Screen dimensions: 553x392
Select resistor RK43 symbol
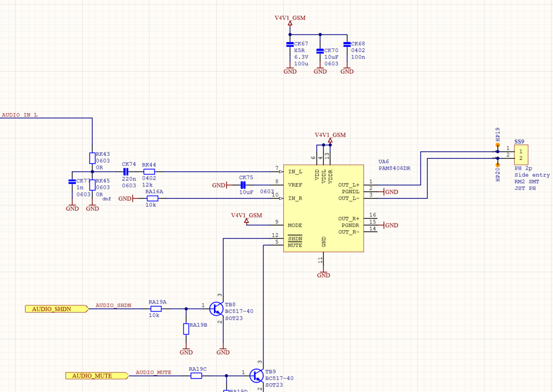pyautogui.click(x=92, y=158)
